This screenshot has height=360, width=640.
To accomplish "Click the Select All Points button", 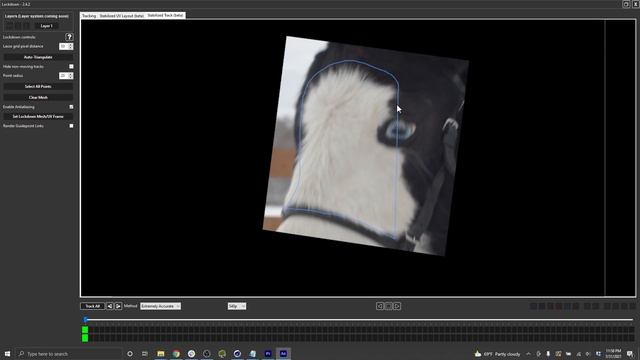I will pos(38,87).
